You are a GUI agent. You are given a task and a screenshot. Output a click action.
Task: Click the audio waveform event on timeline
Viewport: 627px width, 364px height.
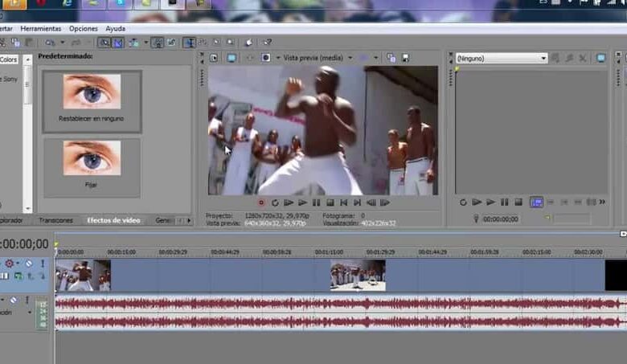(x=340, y=313)
